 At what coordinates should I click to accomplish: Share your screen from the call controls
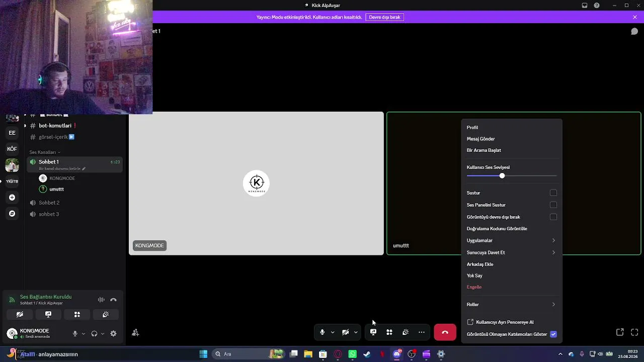(373, 332)
